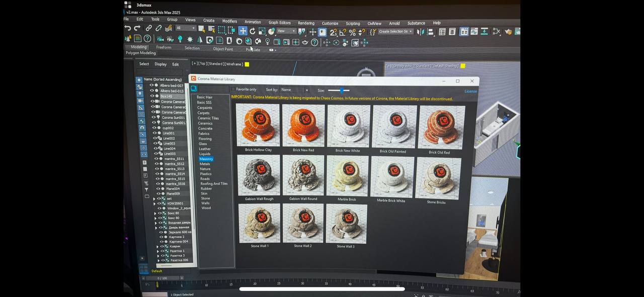Enable the Favorite only checkbox
Viewport: 644px width, 297px height.
click(233, 89)
